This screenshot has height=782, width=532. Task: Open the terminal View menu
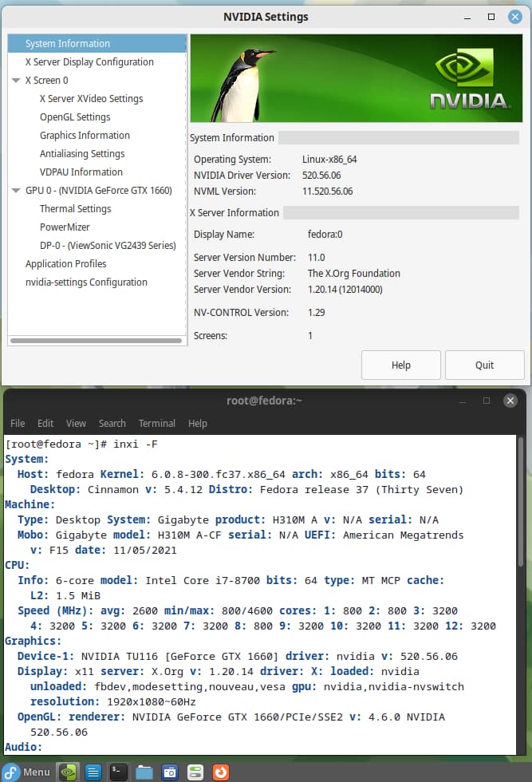(76, 424)
